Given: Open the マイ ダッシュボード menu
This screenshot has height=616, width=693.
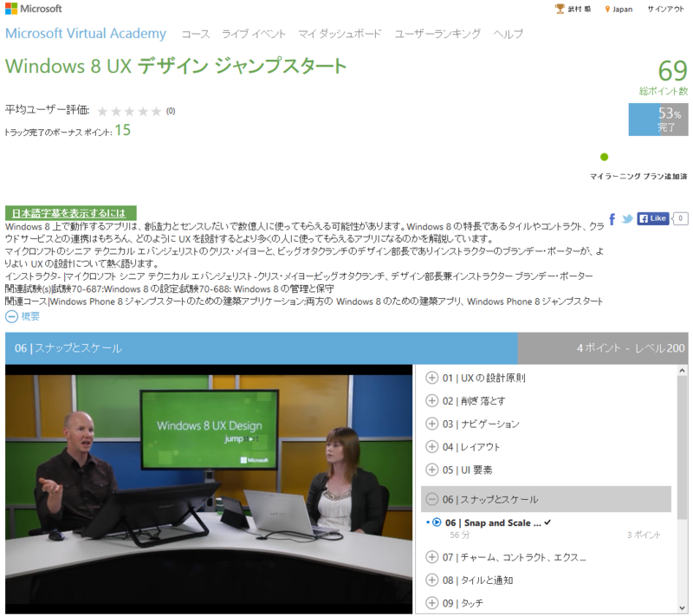Looking at the screenshot, I should (340, 34).
